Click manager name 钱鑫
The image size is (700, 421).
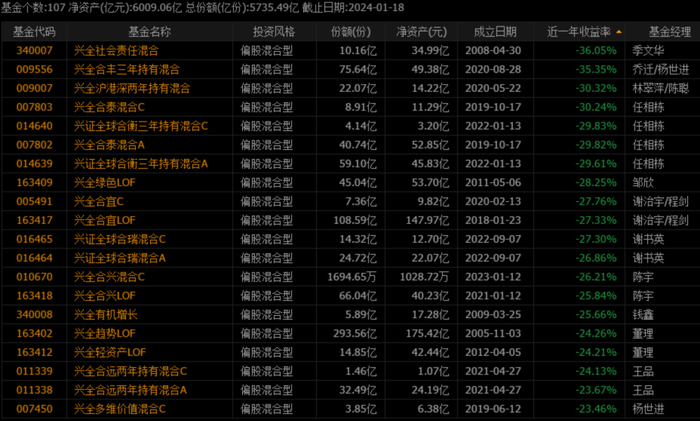tap(643, 315)
